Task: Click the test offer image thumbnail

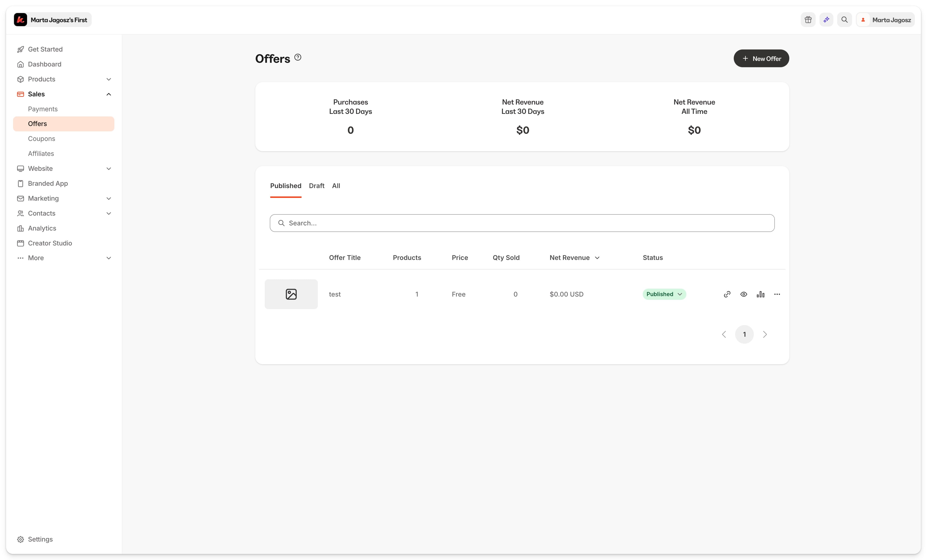Action: pos(291,294)
